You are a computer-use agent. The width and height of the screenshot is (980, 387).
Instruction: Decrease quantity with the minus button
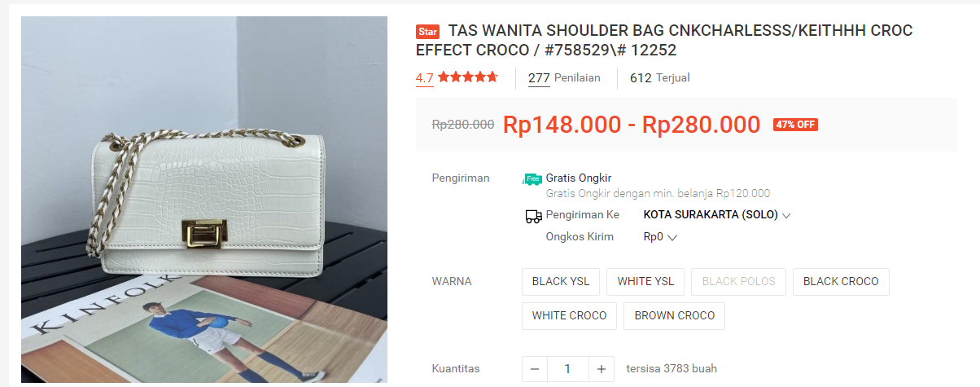535,369
